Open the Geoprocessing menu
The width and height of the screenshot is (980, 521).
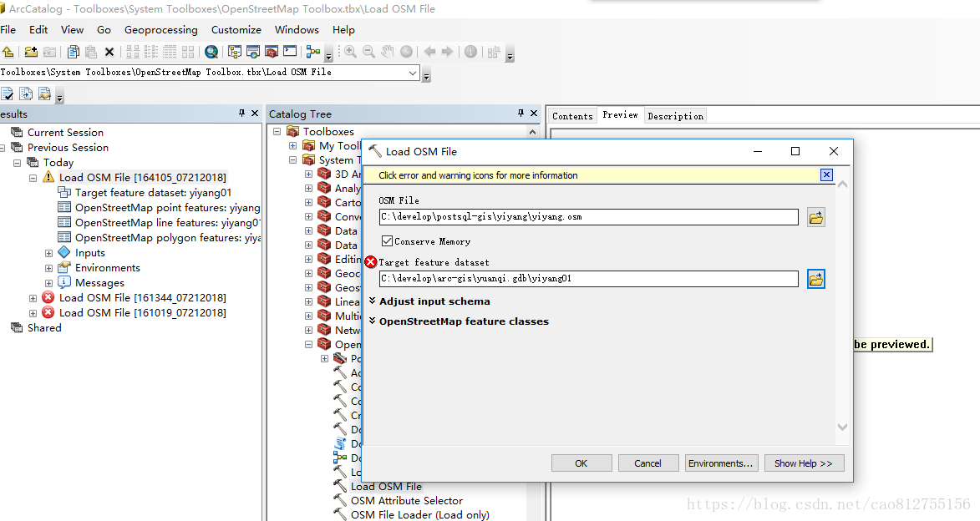point(160,29)
